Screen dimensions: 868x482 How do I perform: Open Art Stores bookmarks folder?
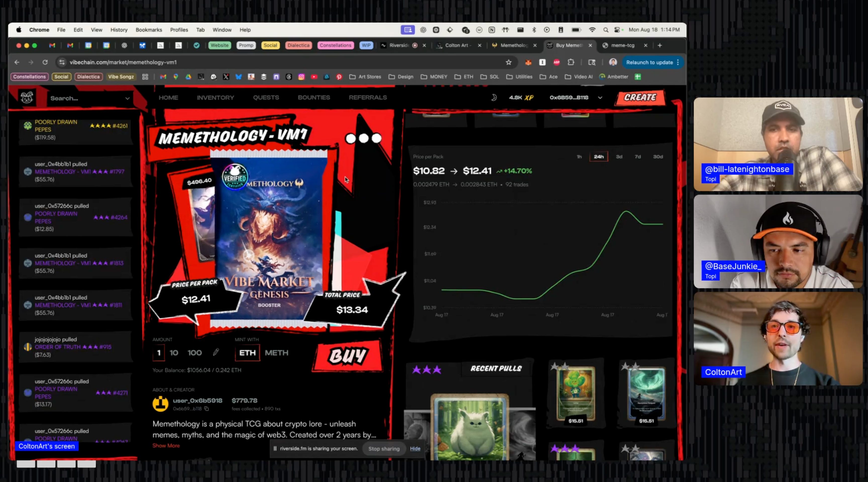pyautogui.click(x=365, y=77)
